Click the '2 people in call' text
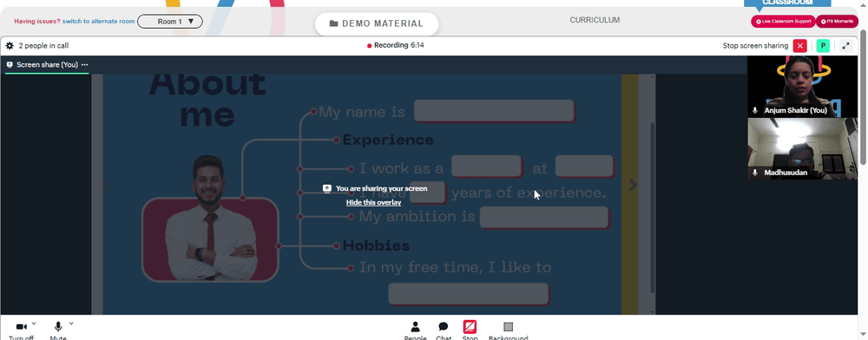The height and width of the screenshot is (340, 868). [43, 46]
